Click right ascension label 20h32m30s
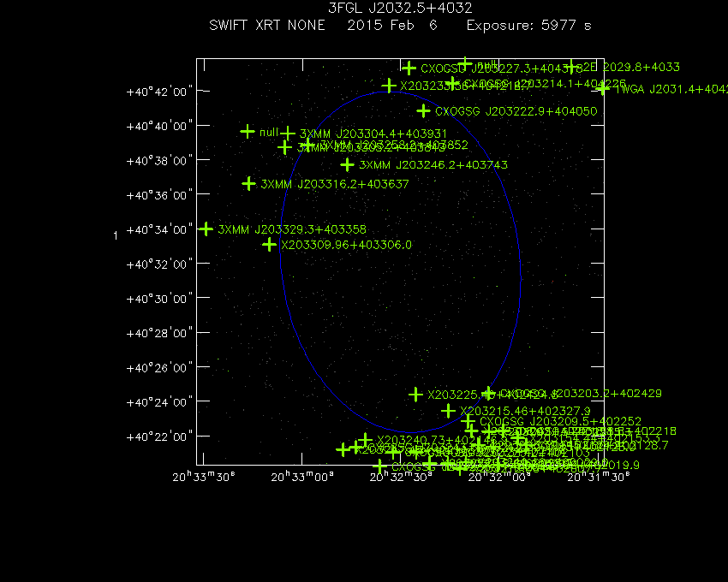 coord(401,477)
